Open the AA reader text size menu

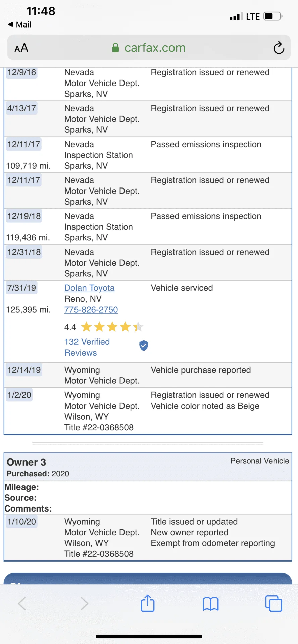click(21, 48)
